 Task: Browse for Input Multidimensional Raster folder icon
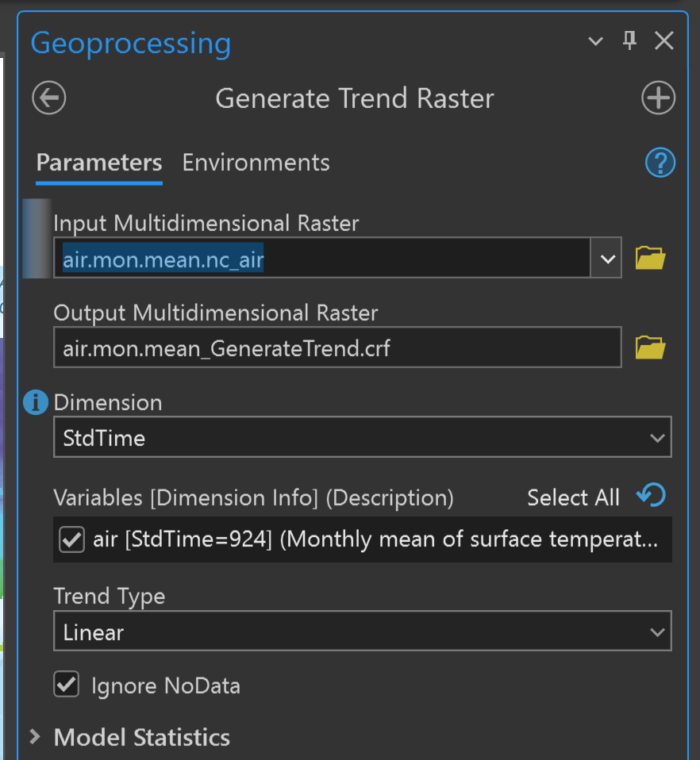tap(650, 259)
